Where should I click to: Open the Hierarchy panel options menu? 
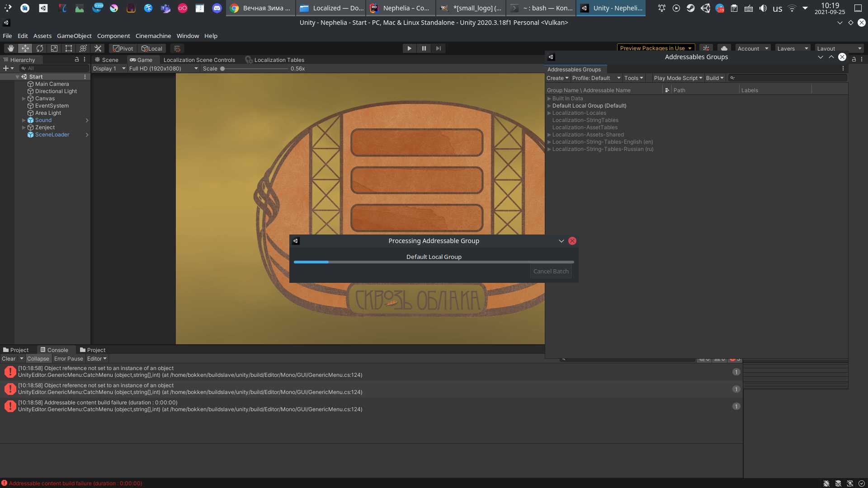(85, 59)
